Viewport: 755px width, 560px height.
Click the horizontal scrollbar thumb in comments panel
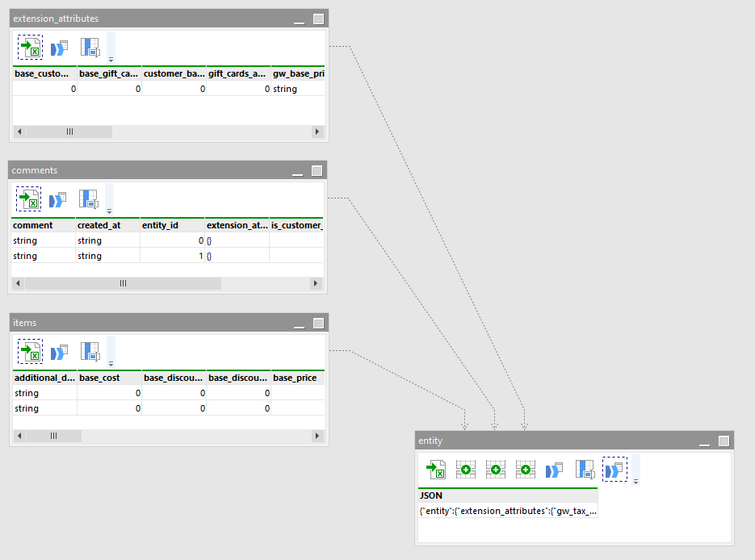[x=121, y=283]
